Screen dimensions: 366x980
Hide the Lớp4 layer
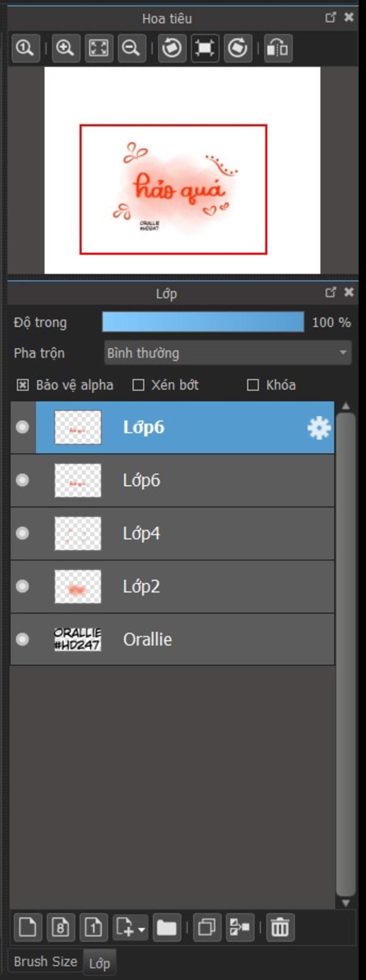(x=23, y=533)
